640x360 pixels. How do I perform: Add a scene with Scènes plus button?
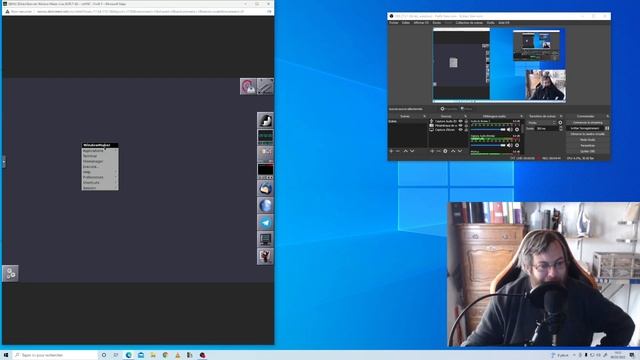click(391, 151)
